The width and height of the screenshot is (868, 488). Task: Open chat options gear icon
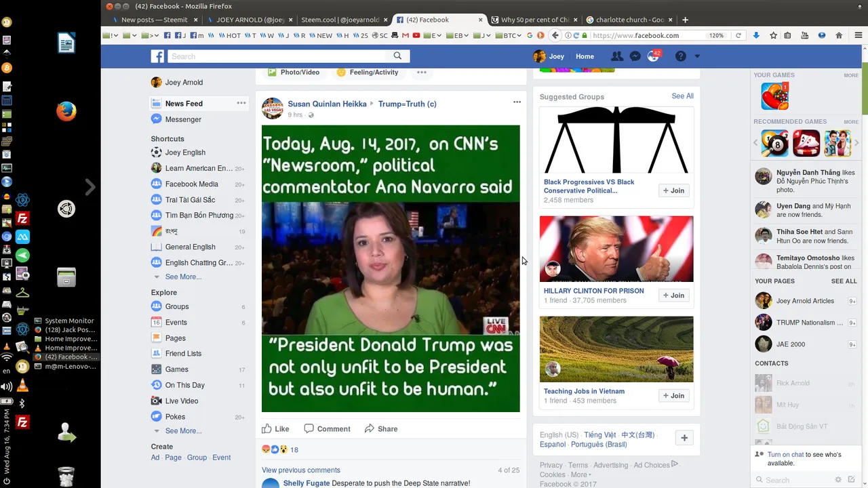pos(838,480)
